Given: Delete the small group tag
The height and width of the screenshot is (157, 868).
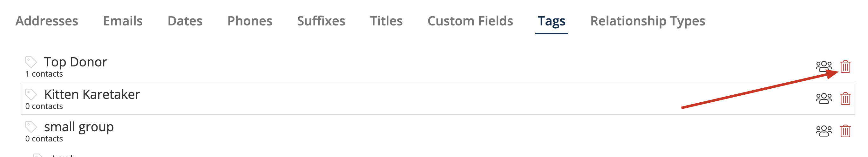Looking at the screenshot, I should [x=845, y=131].
